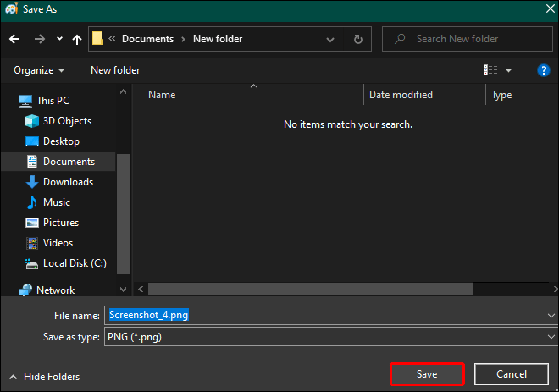Expand the address bar history chevron
Screen dimensions: 559x392
330,39
